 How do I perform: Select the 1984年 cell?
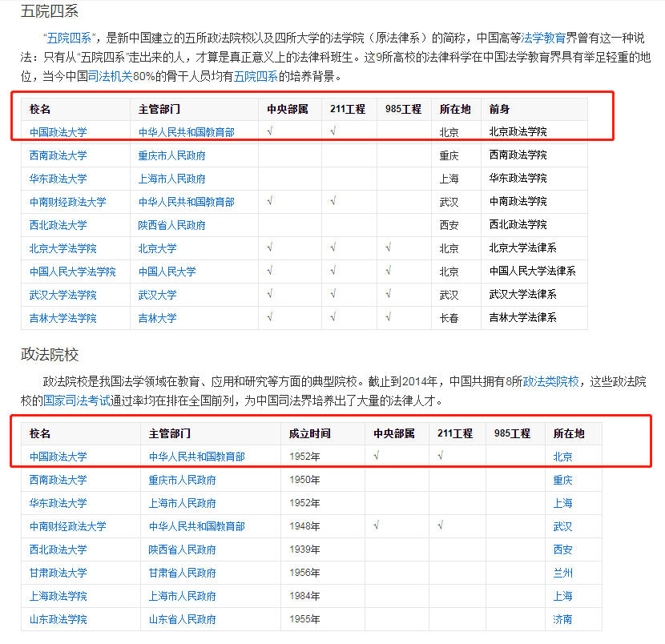[323, 596]
